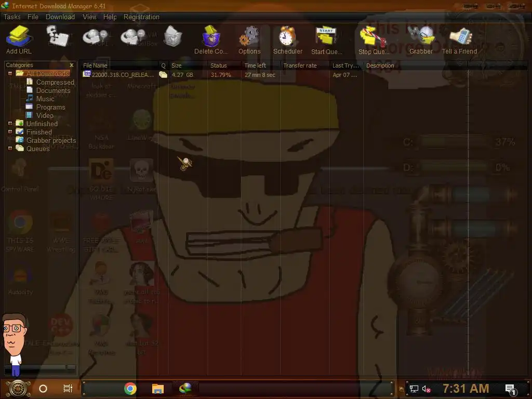Sort by the Description column header

[x=416, y=65]
